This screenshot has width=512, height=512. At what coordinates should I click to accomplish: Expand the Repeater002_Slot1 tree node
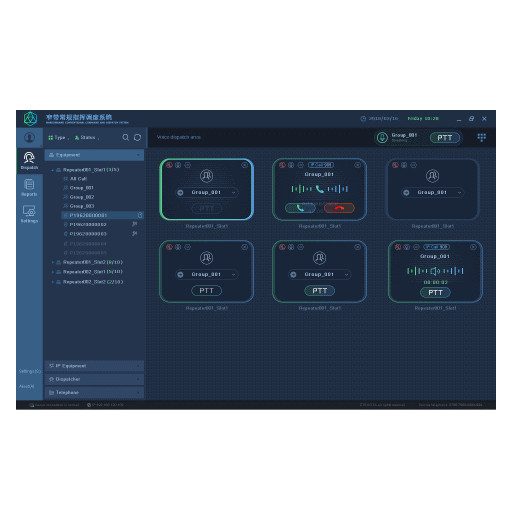point(53,272)
